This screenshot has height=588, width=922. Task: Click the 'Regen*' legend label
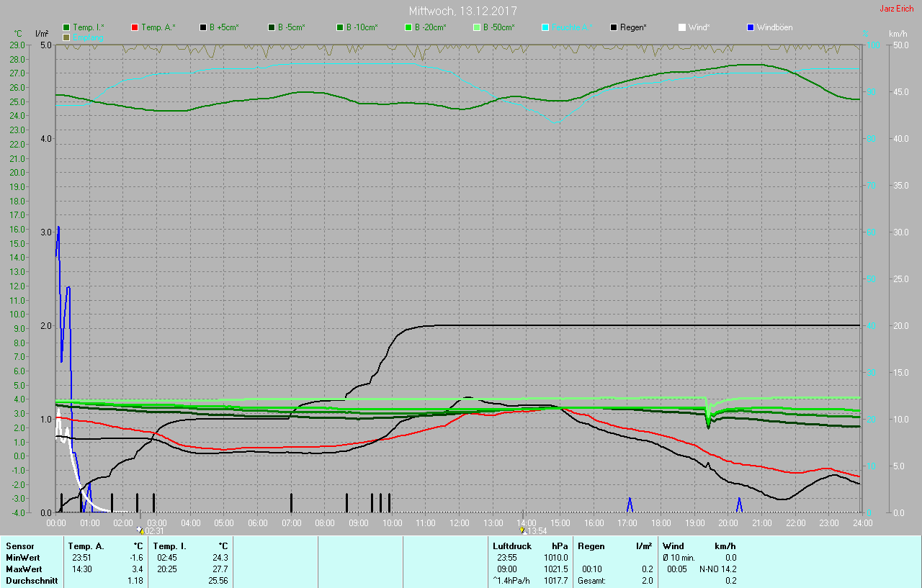pos(633,27)
